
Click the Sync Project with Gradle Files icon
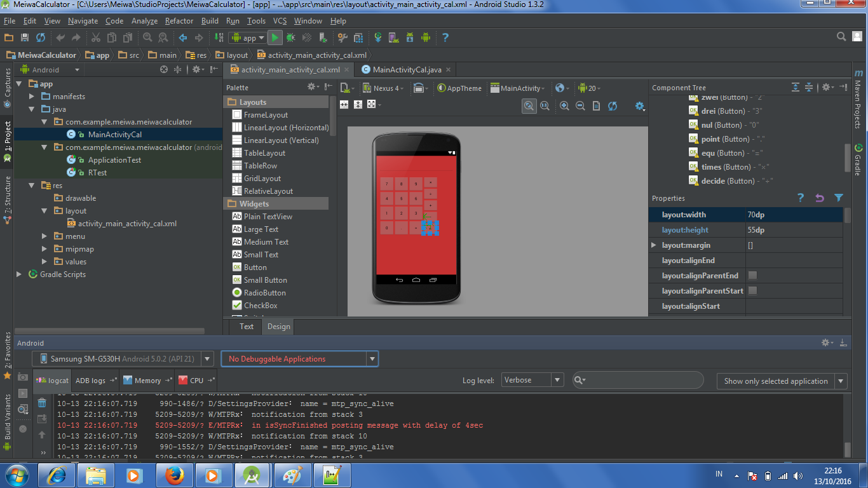point(378,37)
